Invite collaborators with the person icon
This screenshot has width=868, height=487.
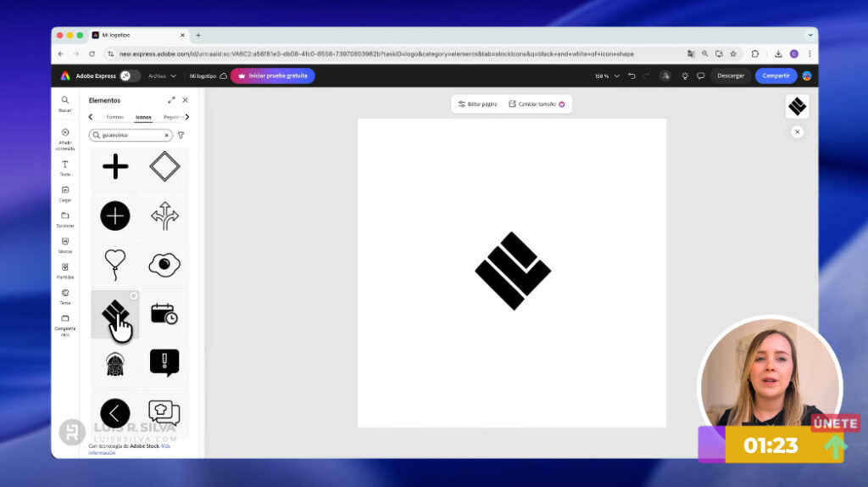click(665, 76)
